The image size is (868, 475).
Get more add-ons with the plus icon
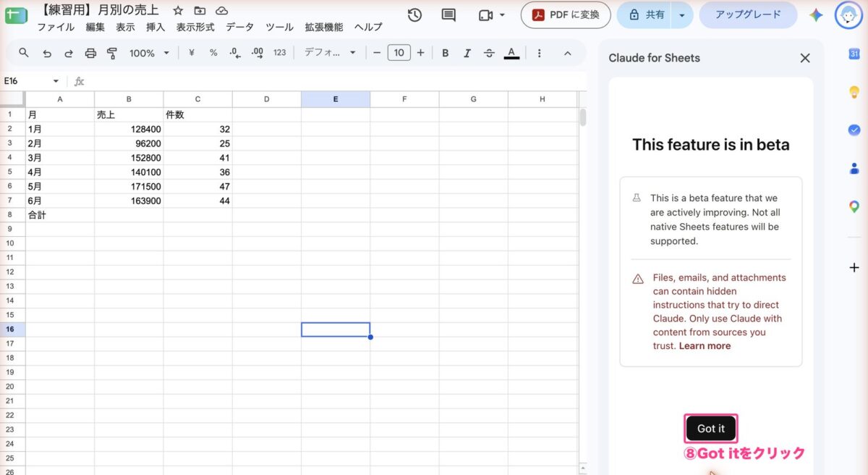coord(854,267)
